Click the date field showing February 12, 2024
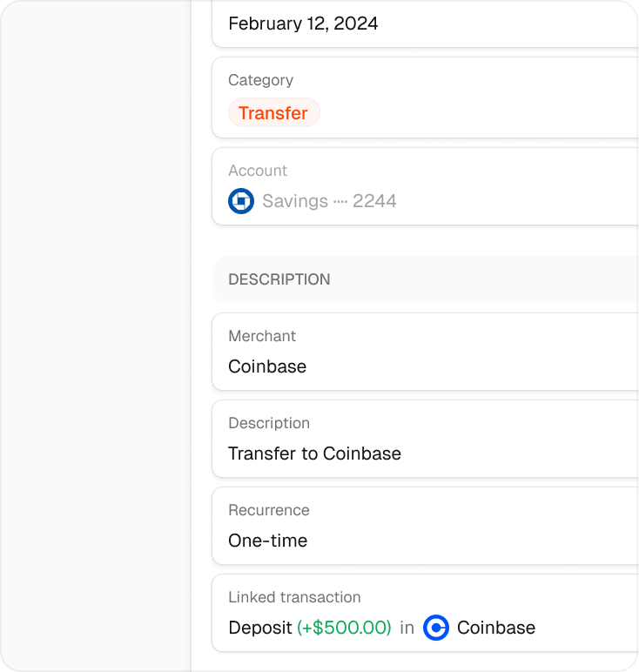The height and width of the screenshot is (672, 639). pyautogui.click(x=303, y=24)
